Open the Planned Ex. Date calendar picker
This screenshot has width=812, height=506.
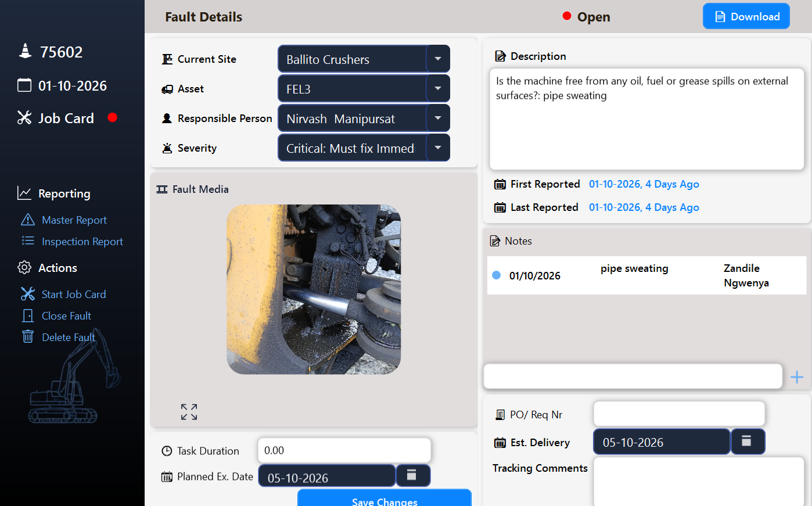412,476
